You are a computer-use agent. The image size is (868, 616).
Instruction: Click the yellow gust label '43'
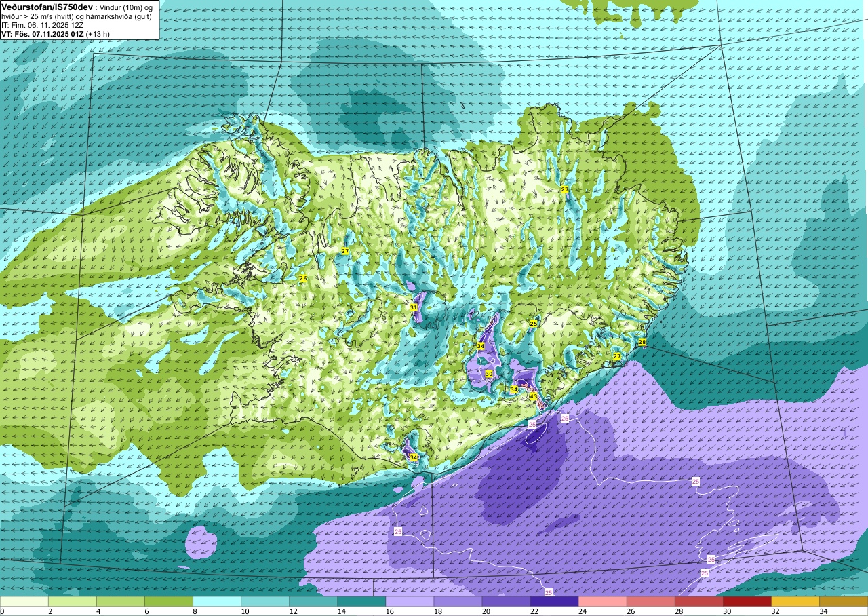(534, 396)
